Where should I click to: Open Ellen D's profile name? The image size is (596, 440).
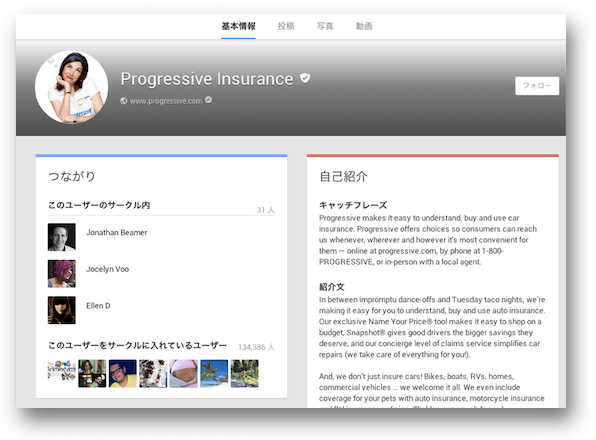pos(98,305)
